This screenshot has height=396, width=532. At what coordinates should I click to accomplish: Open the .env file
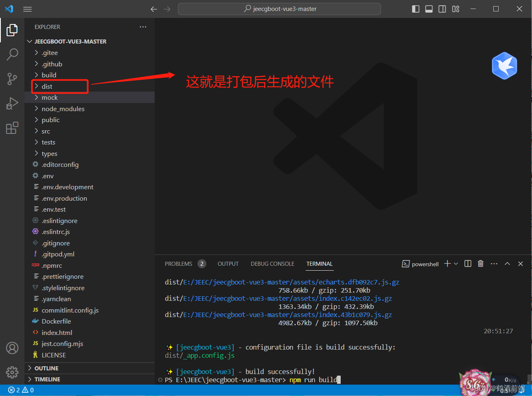(x=90, y=176)
